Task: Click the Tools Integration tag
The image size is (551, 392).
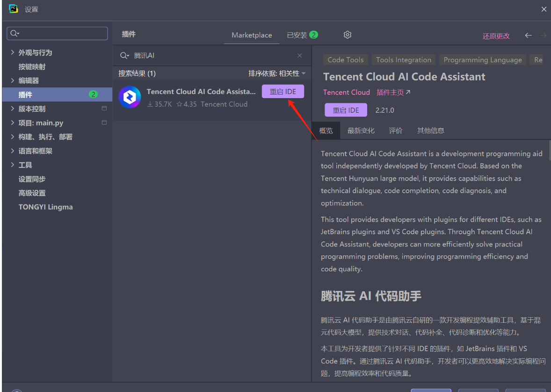Action: click(403, 60)
